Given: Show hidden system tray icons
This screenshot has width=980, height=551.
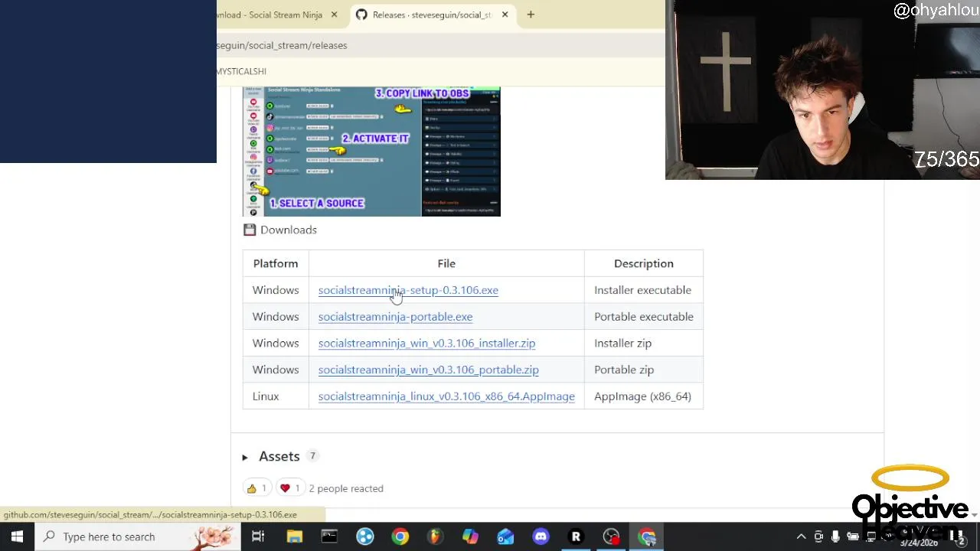Looking at the screenshot, I should pyautogui.click(x=801, y=536).
